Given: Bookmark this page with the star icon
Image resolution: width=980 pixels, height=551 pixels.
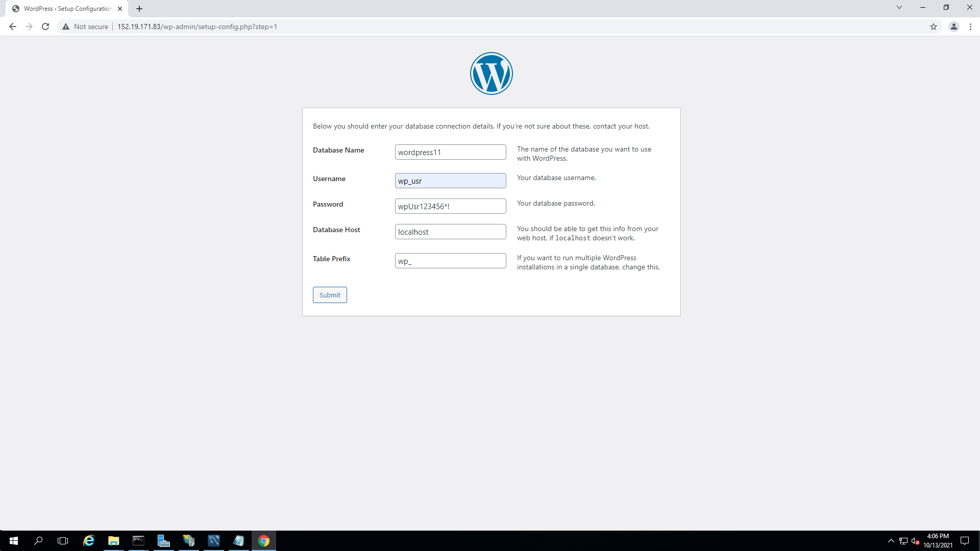Looking at the screenshot, I should coord(934,27).
